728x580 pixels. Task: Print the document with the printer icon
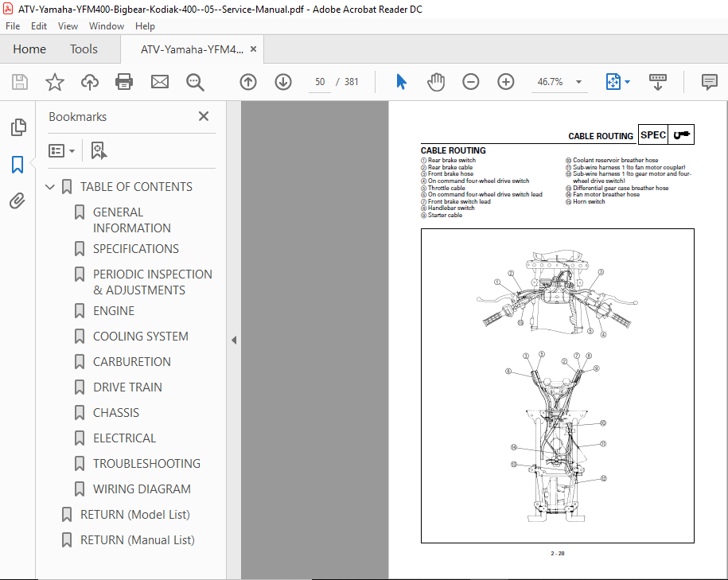click(124, 82)
